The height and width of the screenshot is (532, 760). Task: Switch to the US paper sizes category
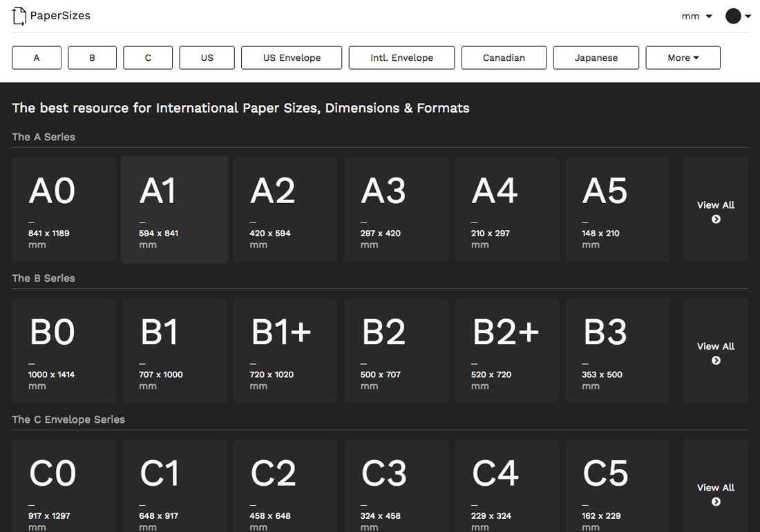[207, 57]
